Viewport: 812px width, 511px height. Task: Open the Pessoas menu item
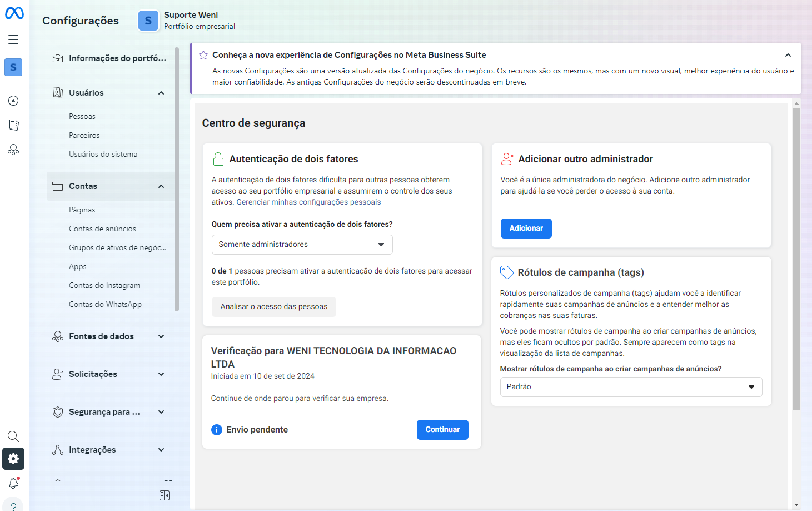coord(82,116)
